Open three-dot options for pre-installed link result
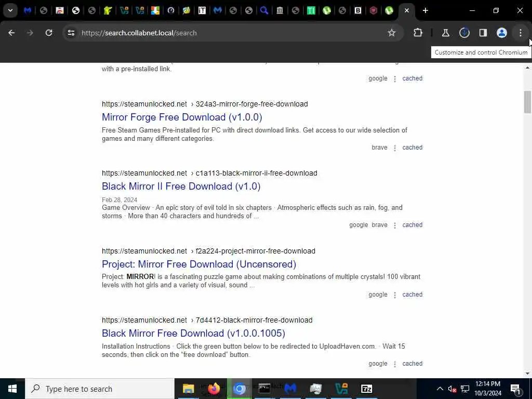This screenshot has width=532, height=399. pyautogui.click(x=395, y=79)
